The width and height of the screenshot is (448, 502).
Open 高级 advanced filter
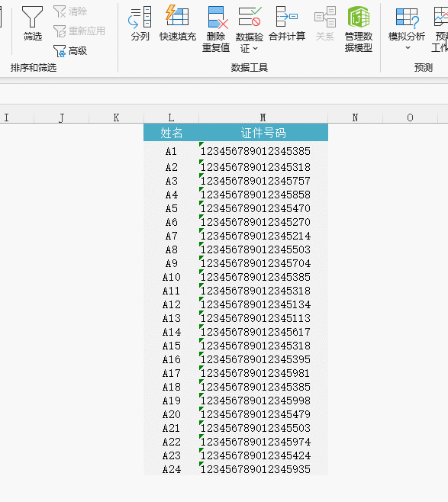70,50
